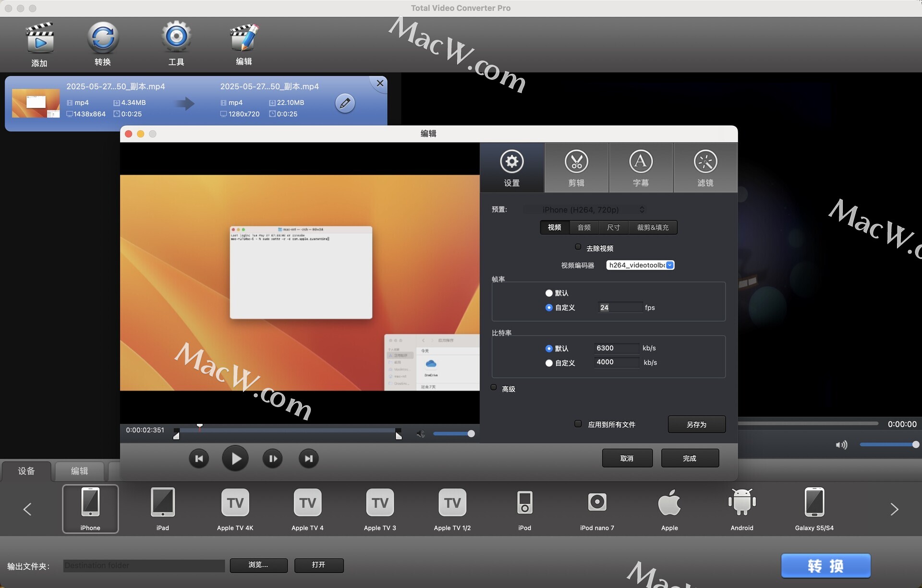Click the Browse (浏览...) button
This screenshot has height=588, width=922.
(258, 565)
